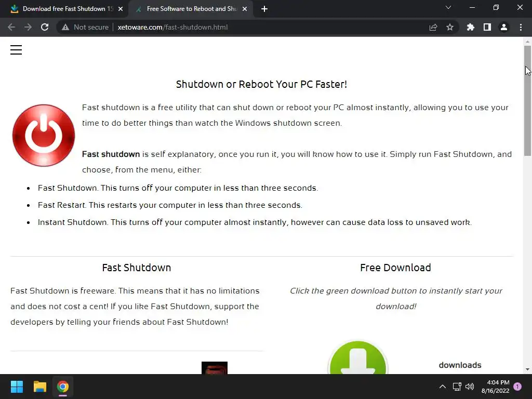532x399 pixels.
Task: Go forward in browser history
Action: coord(28,27)
